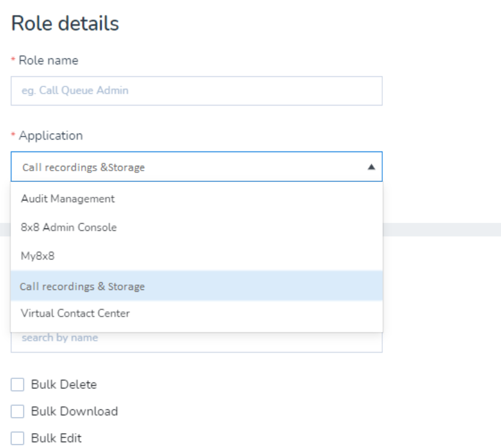The height and width of the screenshot is (448, 501).
Task: Click the Bulk Delete label text
Action: click(63, 385)
